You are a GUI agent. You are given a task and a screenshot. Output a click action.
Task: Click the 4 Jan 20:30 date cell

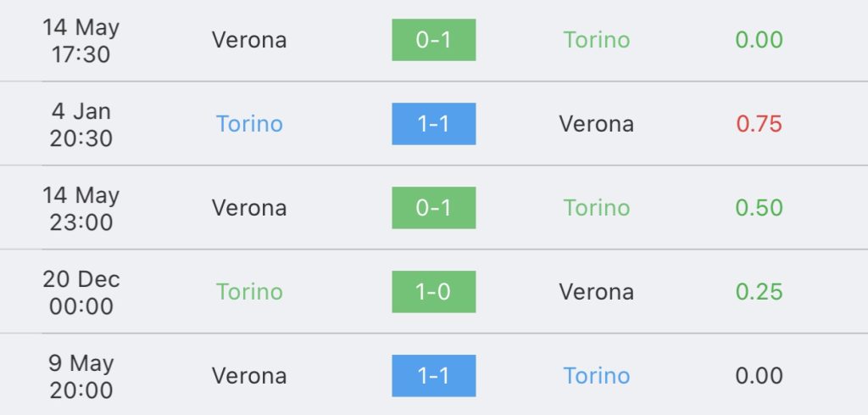[x=81, y=124]
